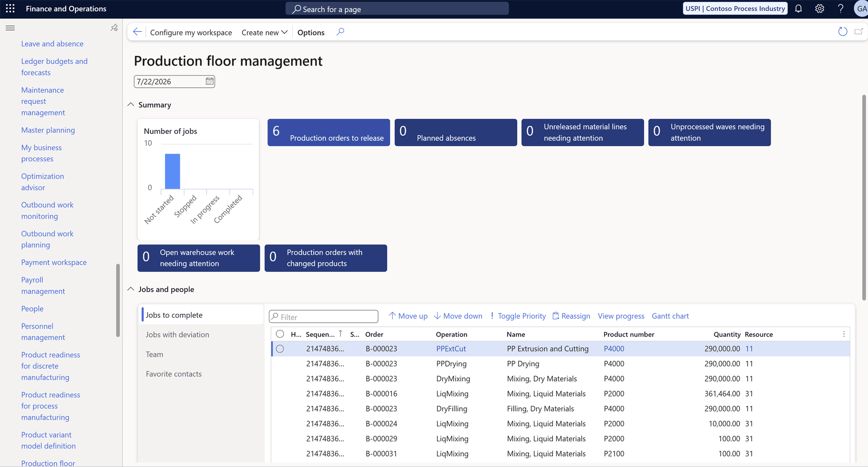
Task: Open the GA user account avatar
Action: point(861,9)
